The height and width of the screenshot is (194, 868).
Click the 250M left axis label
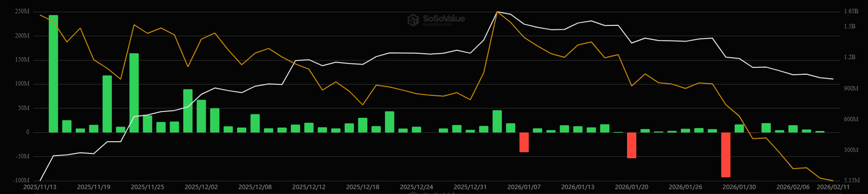(22, 11)
